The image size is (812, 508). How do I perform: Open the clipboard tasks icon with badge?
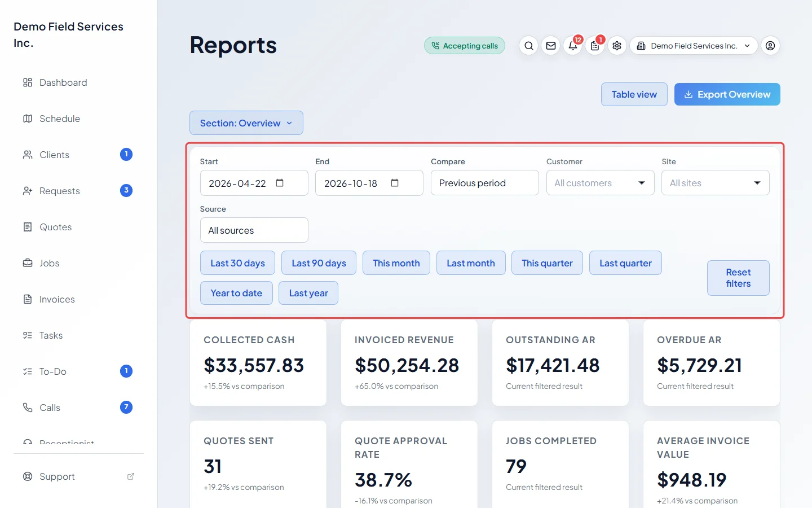pyautogui.click(x=595, y=46)
